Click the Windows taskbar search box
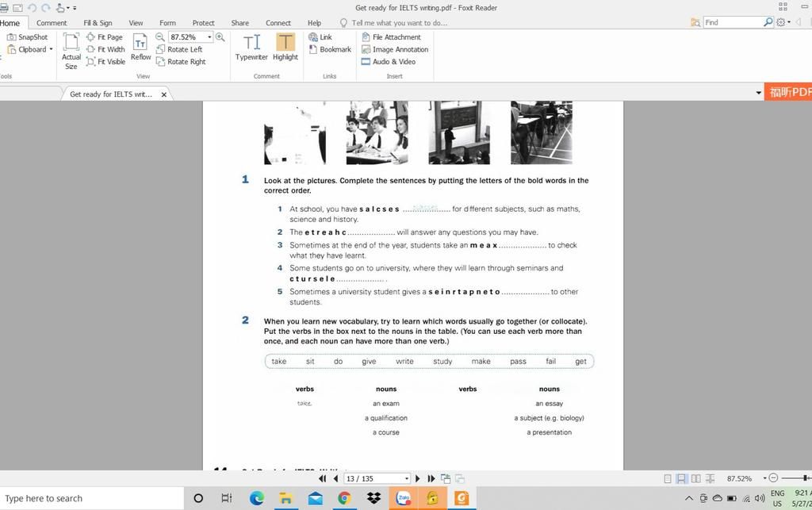Viewport: 812px width, 510px height. 92,498
